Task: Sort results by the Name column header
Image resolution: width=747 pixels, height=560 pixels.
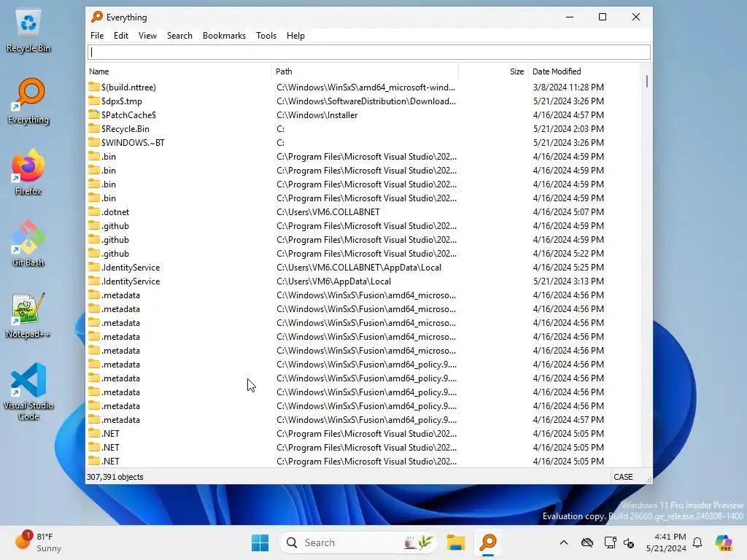Action: pos(179,71)
